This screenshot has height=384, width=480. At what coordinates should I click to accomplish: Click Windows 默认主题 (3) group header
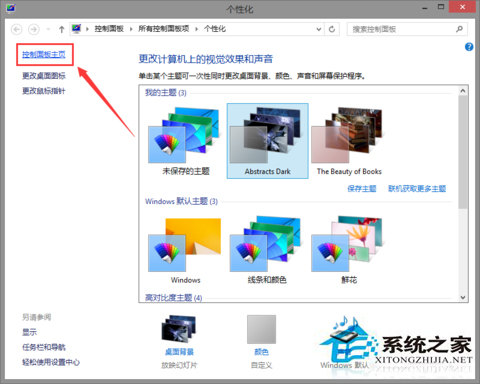coord(181,201)
